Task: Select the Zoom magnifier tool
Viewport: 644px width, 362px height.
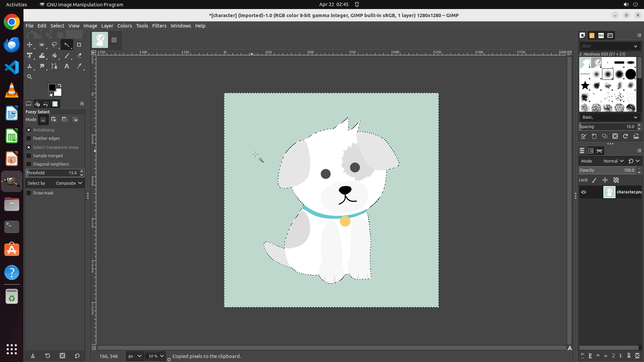Action: (x=30, y=77)
